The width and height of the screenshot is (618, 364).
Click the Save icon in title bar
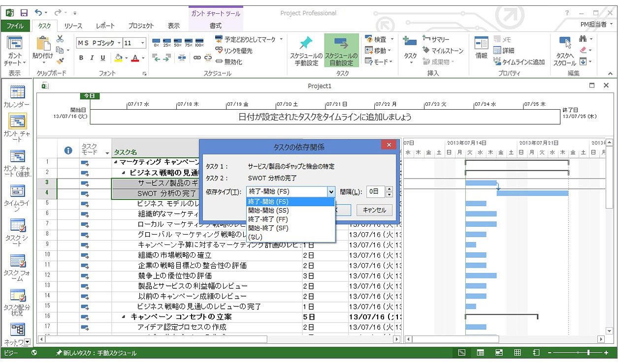click(24, 13)
